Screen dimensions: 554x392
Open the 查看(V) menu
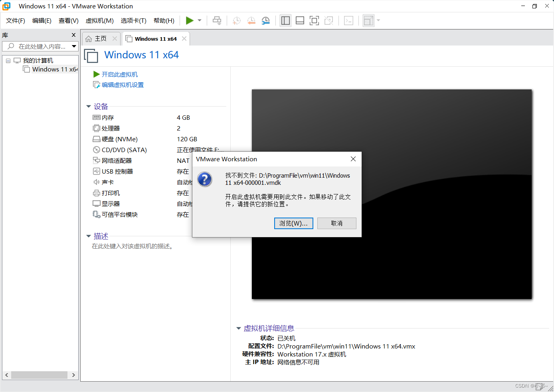tap(69, 21)
